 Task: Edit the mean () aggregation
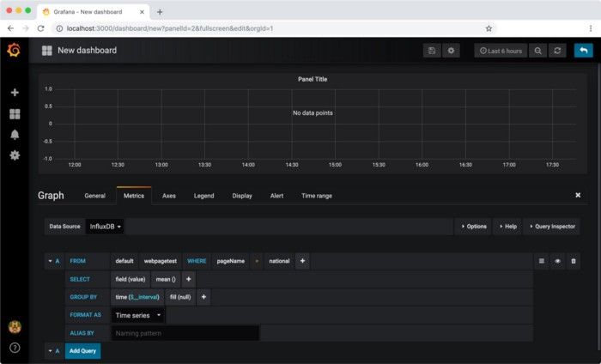pos(166,279)
